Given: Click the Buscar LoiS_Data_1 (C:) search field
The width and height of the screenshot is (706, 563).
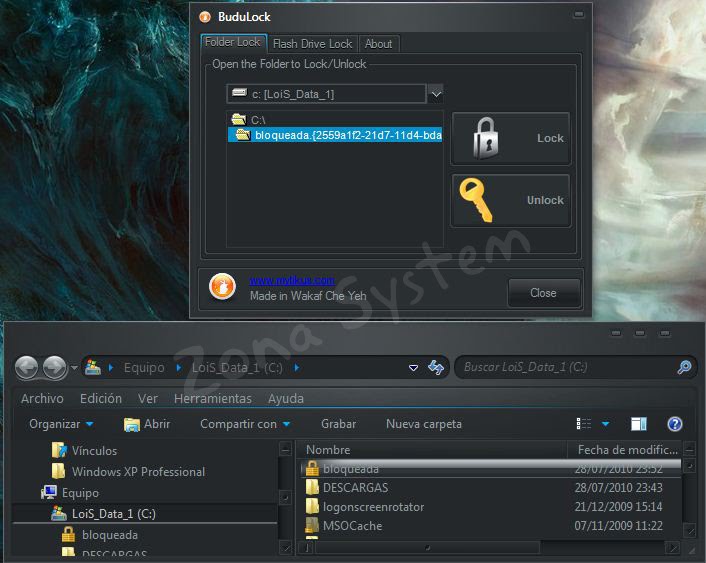Looking at the screenshot, I should (x=567, y=368).
